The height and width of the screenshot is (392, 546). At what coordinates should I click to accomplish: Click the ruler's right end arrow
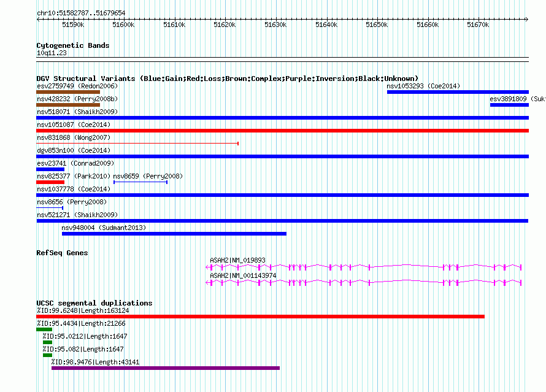point(527,19)
